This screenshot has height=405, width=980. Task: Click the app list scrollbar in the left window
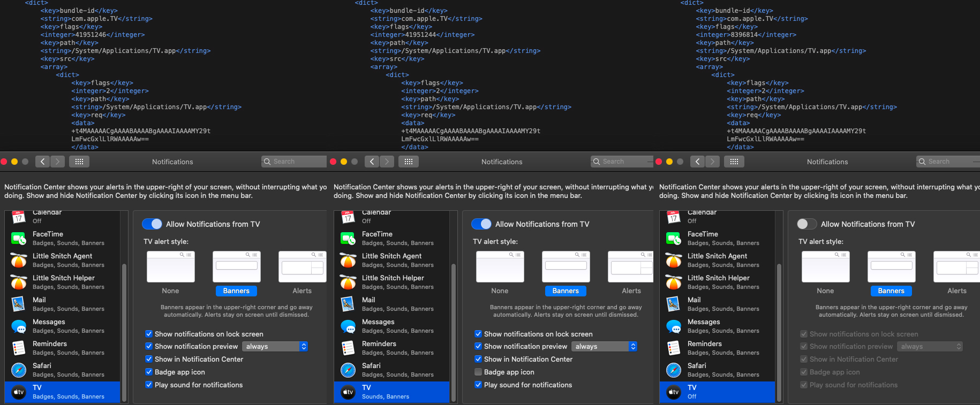click(124, 332)
